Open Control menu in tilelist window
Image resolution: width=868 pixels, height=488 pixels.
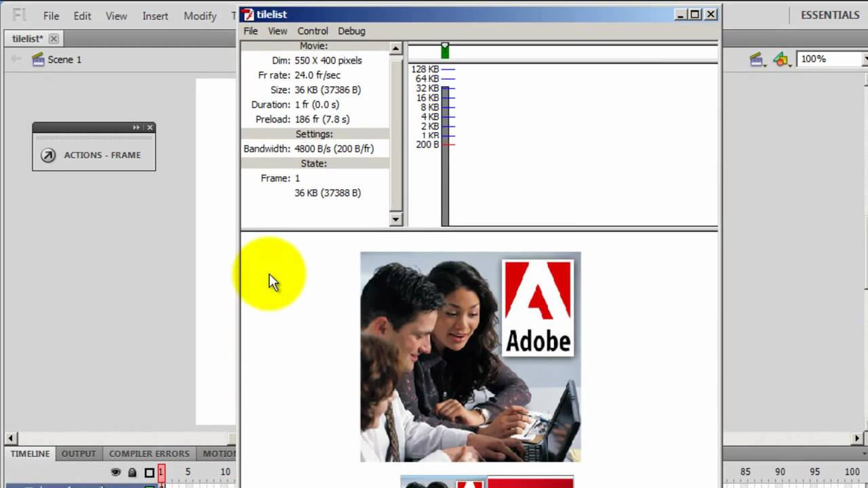(x=313, y=30)
